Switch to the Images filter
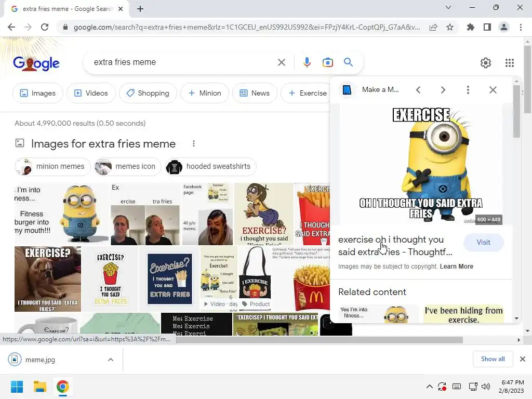This screenshot has width=532, height=399. [37, 93]
